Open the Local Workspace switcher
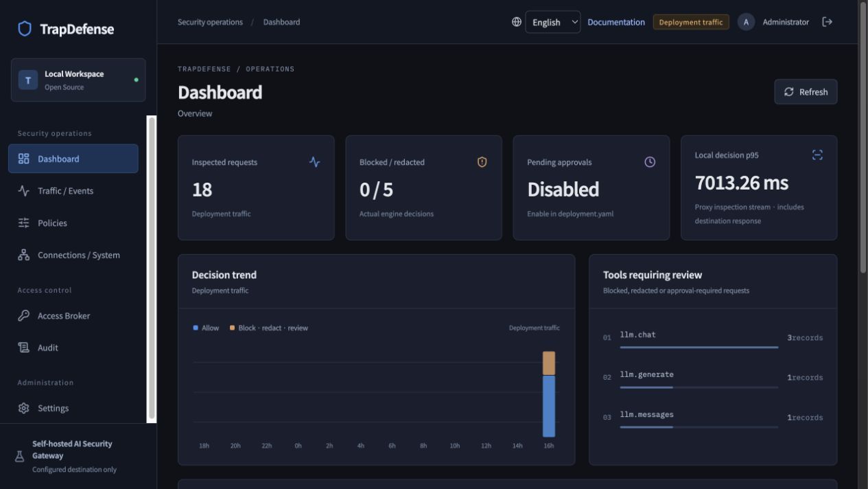868x489 pixels. point(78,80)
